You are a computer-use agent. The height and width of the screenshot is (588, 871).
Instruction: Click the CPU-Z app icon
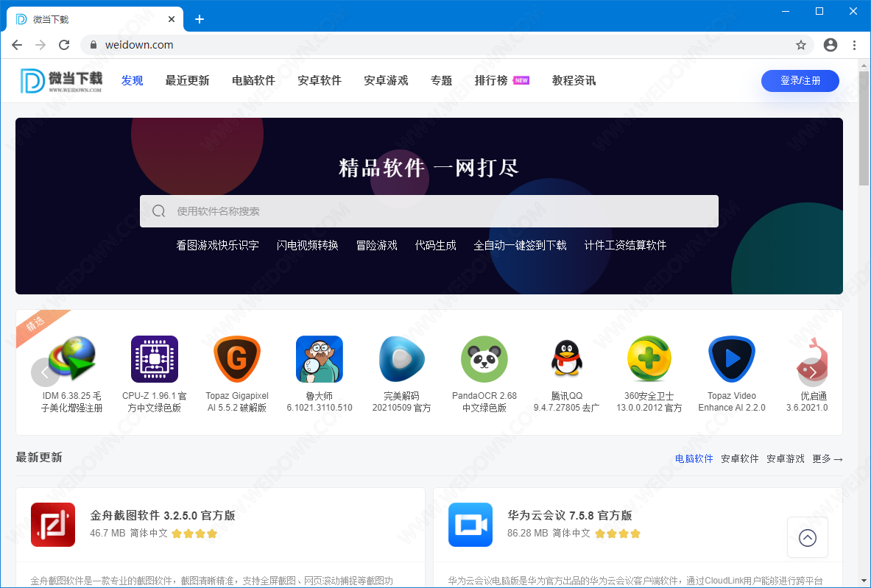(x=154, y=358)
